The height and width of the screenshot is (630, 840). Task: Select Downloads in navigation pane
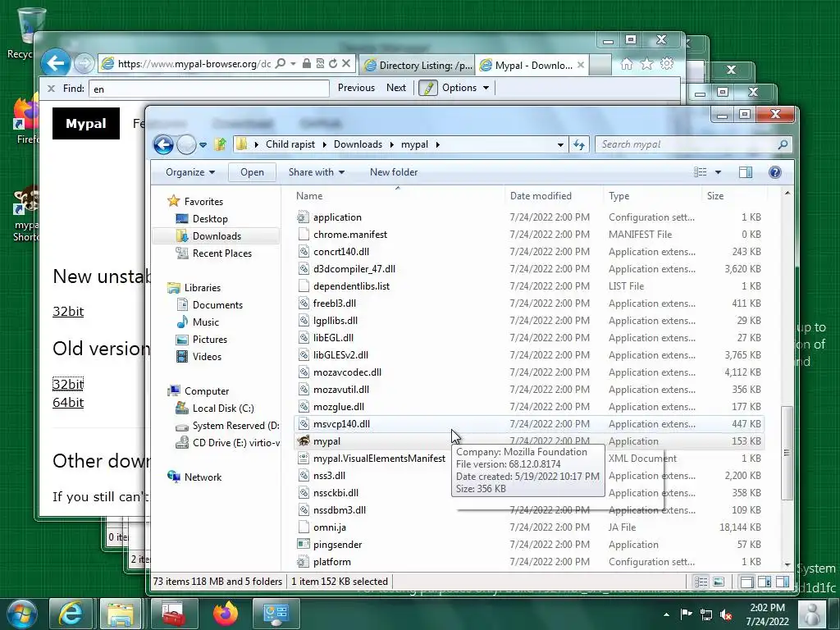(216, 235)
